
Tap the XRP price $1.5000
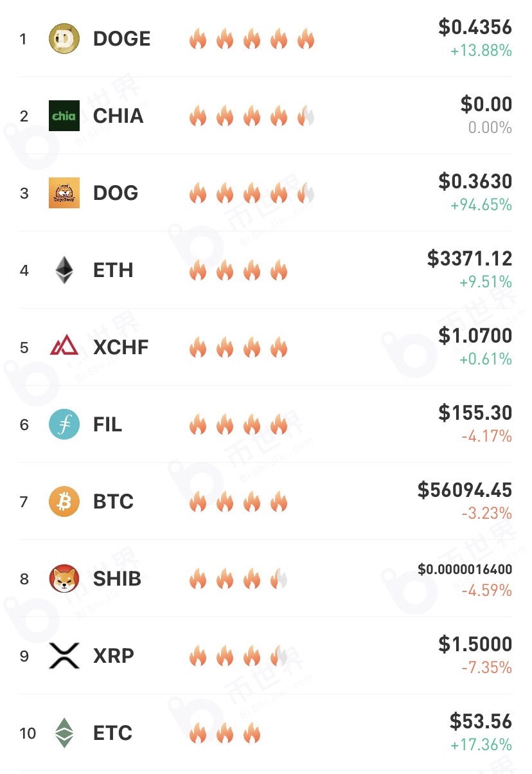475,645
